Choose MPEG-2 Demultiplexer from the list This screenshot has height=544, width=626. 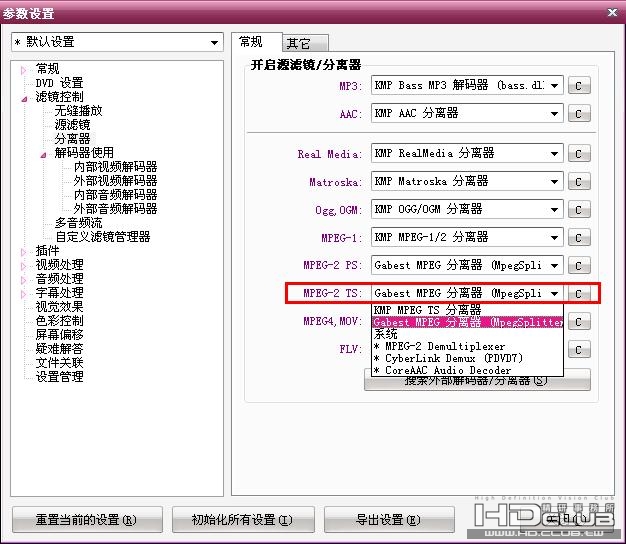coord(467,346)
